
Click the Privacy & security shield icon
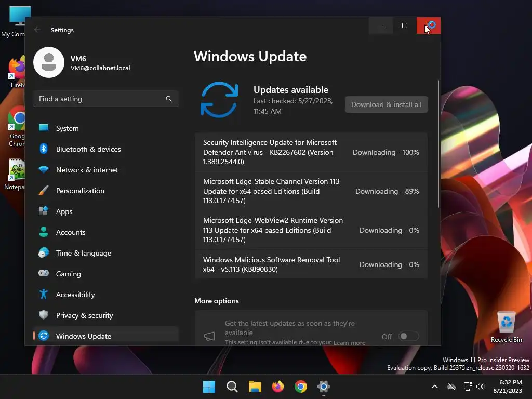click(x=44, y=315)
